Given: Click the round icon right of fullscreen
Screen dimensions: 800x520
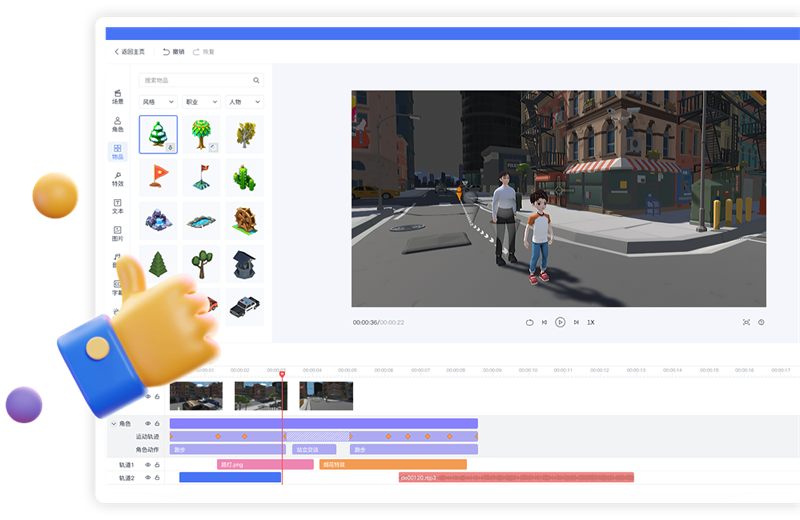Looking at the screenshot, I should point(761,322).
